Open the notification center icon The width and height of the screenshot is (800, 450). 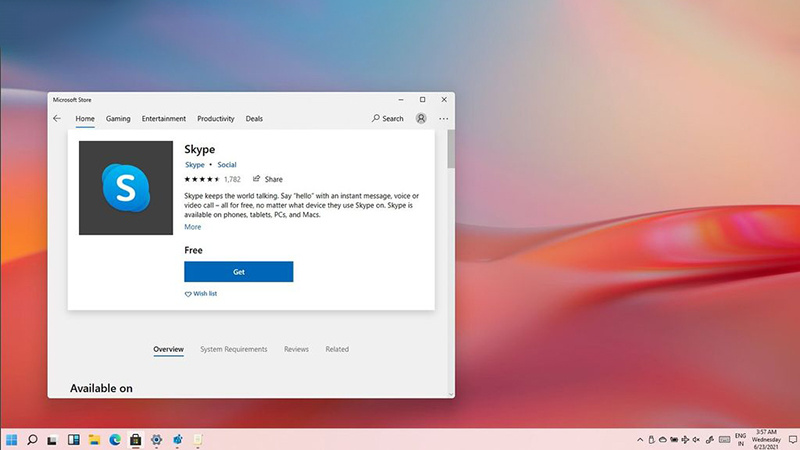793,439
